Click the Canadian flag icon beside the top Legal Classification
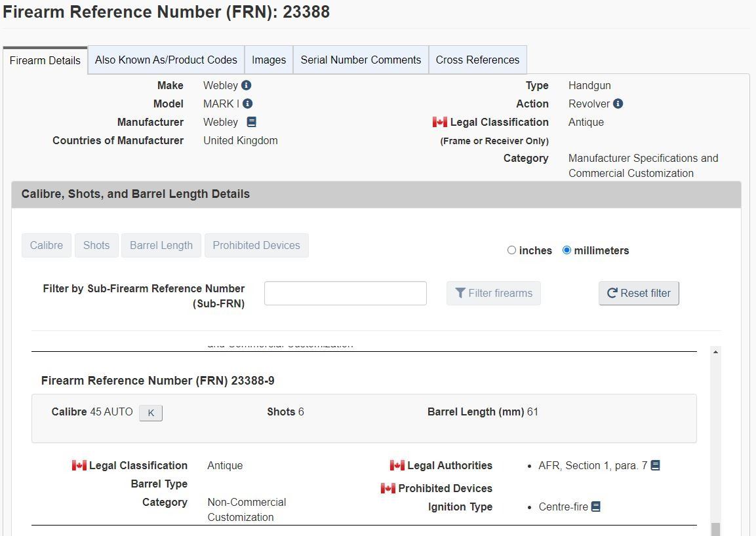Viewport: 756px width, 536px height. [x=440, y=122]
